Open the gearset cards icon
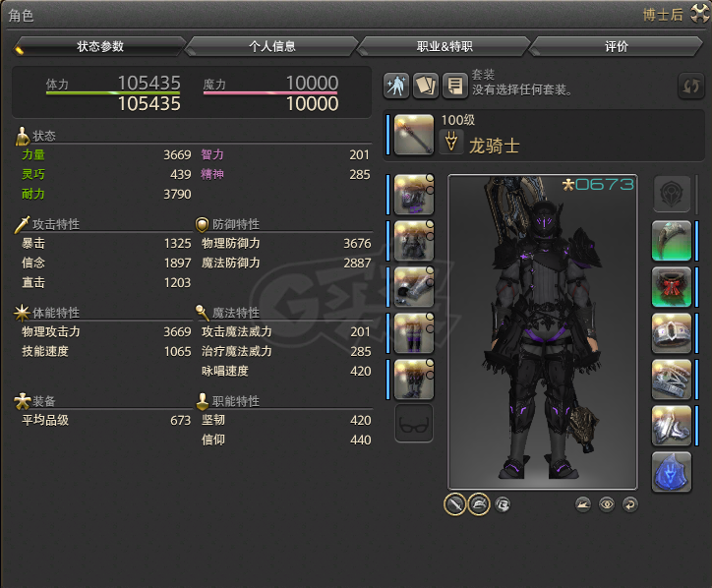This screenshot has width=712, height=588. [x=426, y=86]
